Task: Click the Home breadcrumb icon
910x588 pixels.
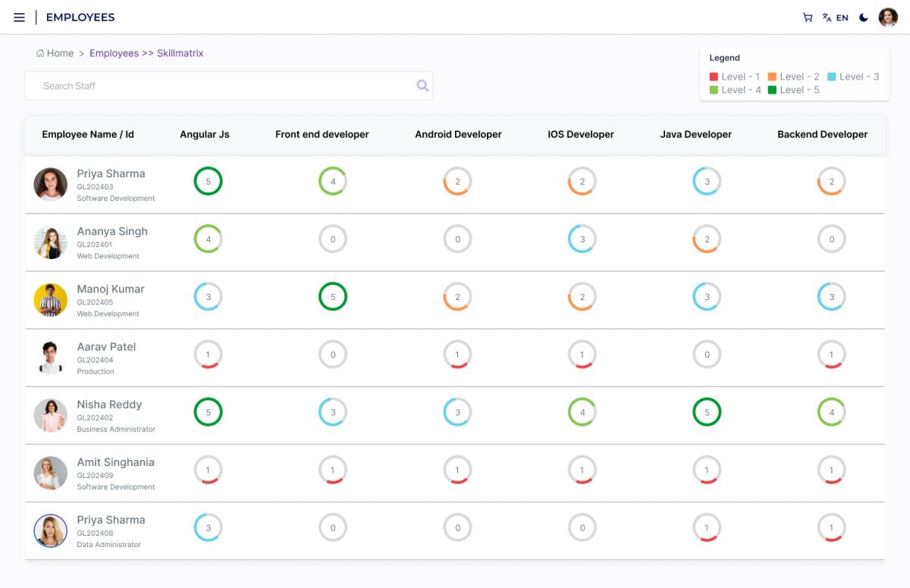Action: [40, 53]
